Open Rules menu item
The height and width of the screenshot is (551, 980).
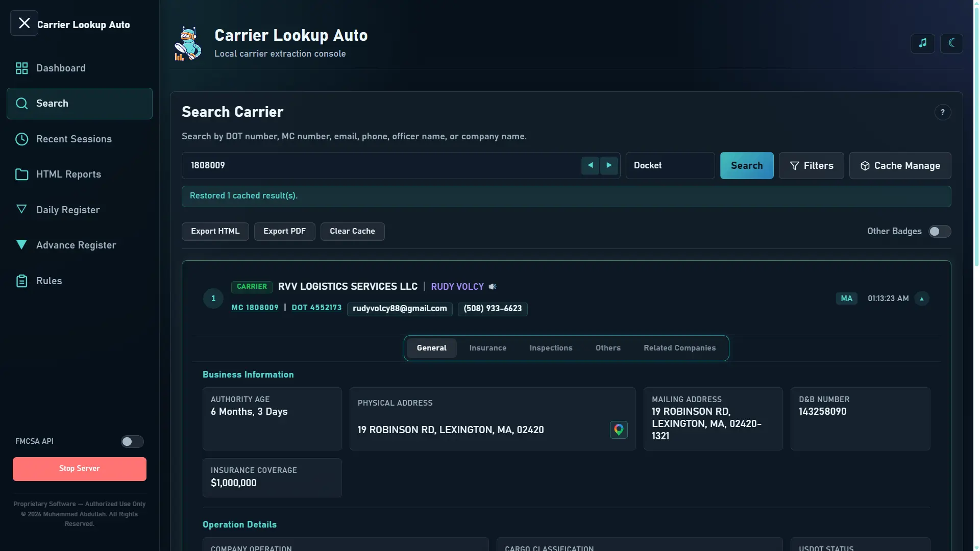click(80, 281)
